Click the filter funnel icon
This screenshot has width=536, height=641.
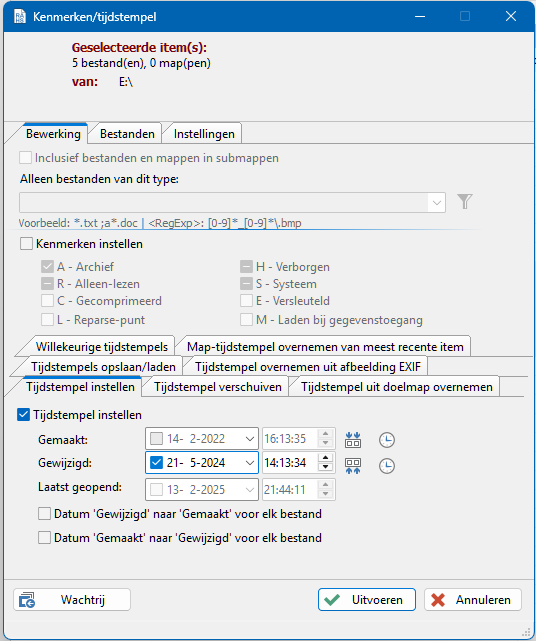click(x=464, y=202)
